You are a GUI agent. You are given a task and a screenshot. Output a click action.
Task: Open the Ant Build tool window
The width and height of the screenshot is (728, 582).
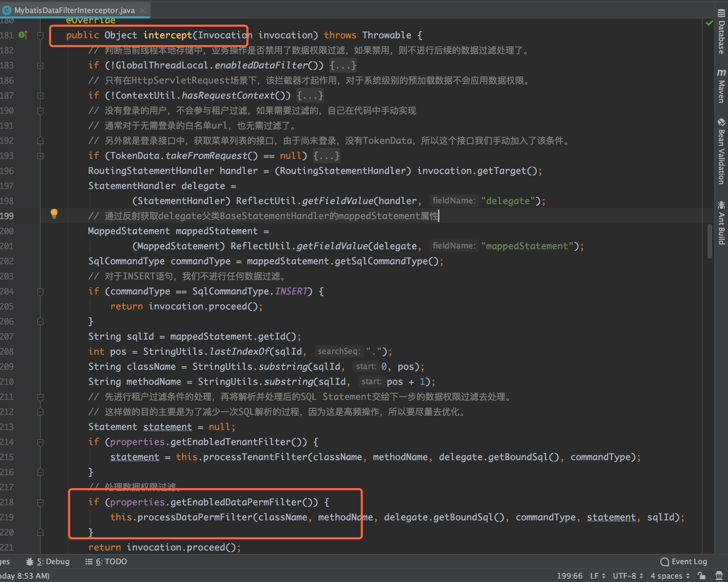721,223
